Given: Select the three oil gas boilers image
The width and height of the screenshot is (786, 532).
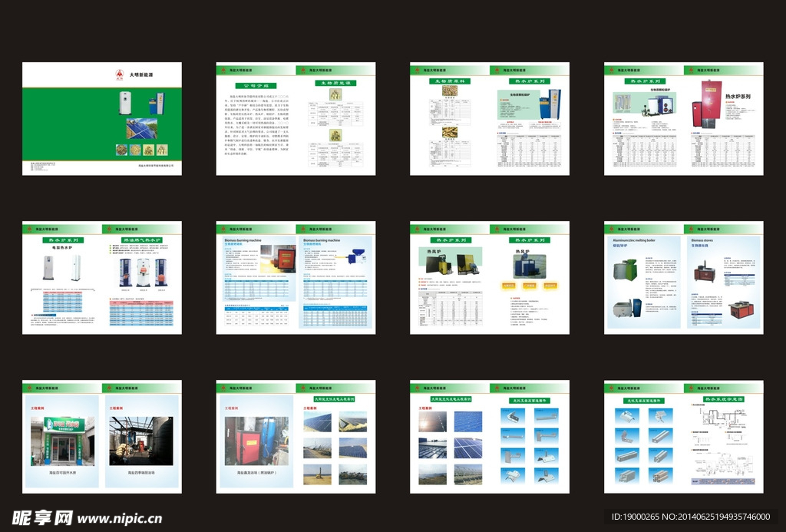Looking at the screenshot, I should 143,272.
